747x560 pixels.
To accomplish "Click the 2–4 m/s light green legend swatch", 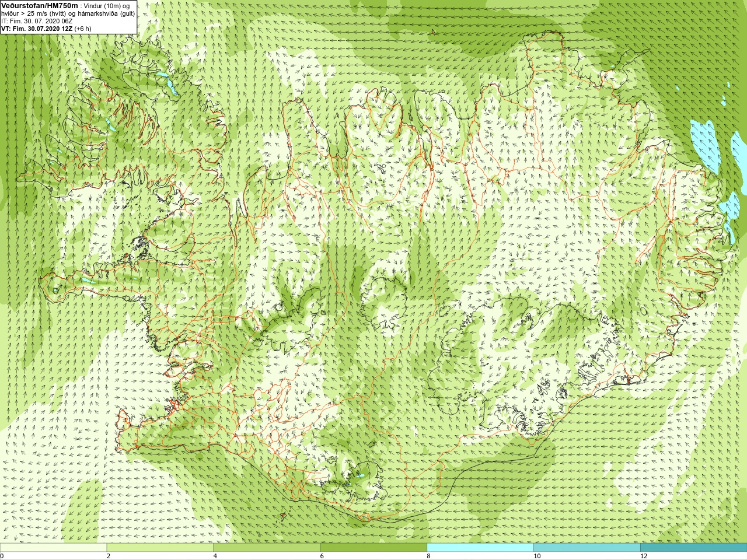I will pyautogui.click(x=160, y=548).
